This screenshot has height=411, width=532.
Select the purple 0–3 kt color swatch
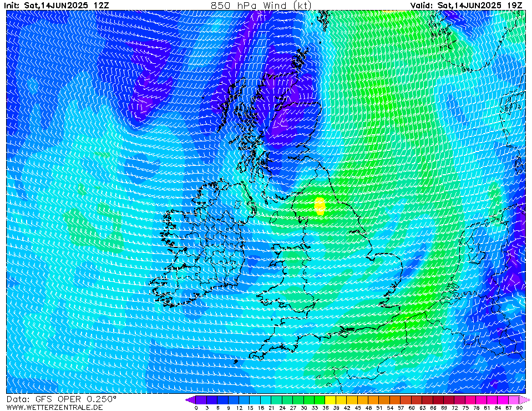201,400
